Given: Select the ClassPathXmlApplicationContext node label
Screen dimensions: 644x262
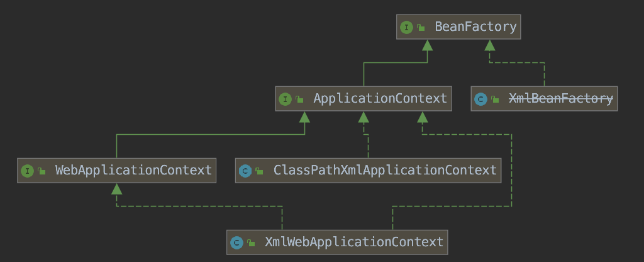Looking at the screenshot, I should click(385, 171).
